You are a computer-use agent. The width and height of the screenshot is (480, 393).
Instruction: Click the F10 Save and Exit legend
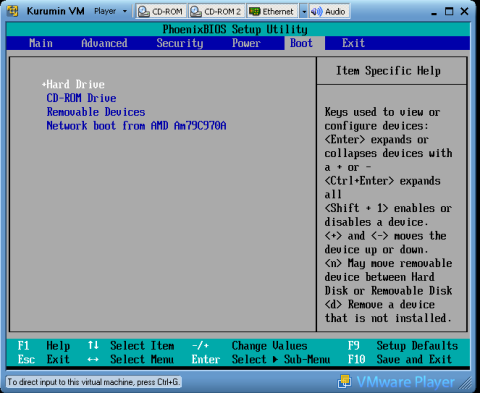(400, 359)
